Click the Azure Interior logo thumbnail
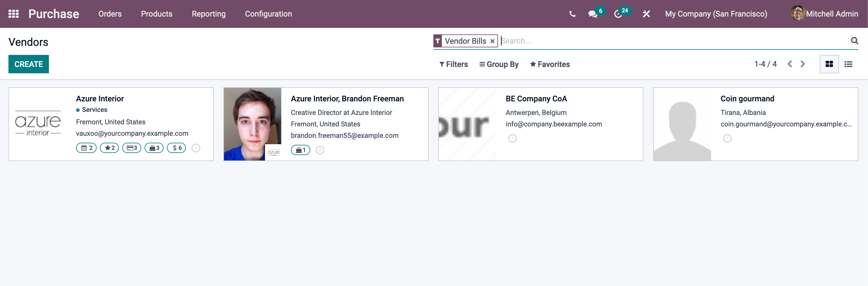Viewport: 868px width, 286px height. point(38,123)
